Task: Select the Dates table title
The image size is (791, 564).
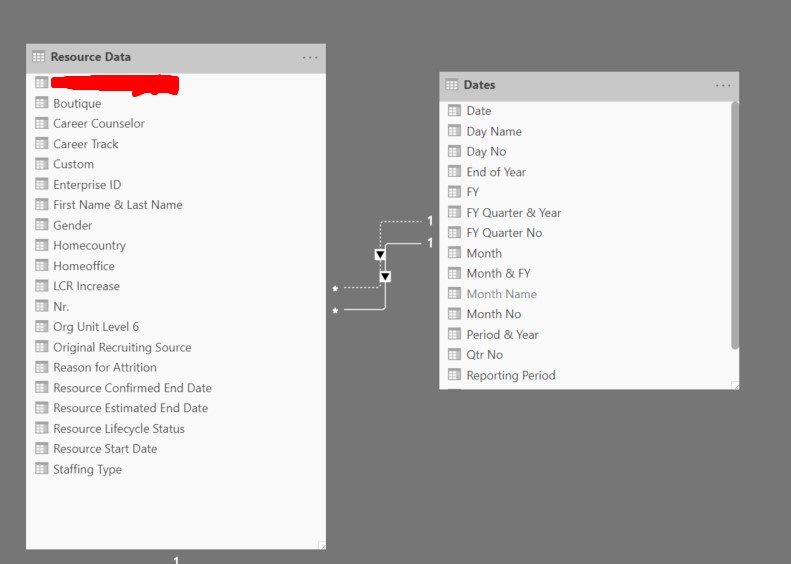Action: click(x=479, y=85)
